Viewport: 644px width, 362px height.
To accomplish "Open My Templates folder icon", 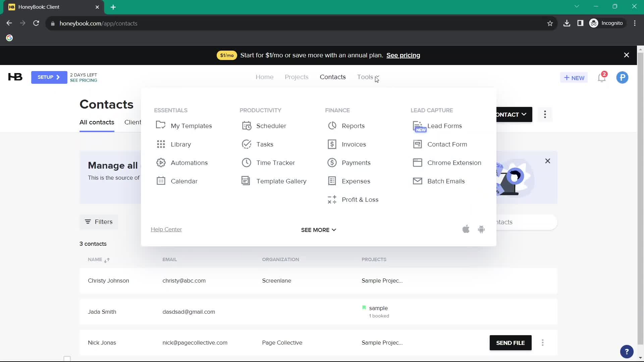I will [161, 125].
